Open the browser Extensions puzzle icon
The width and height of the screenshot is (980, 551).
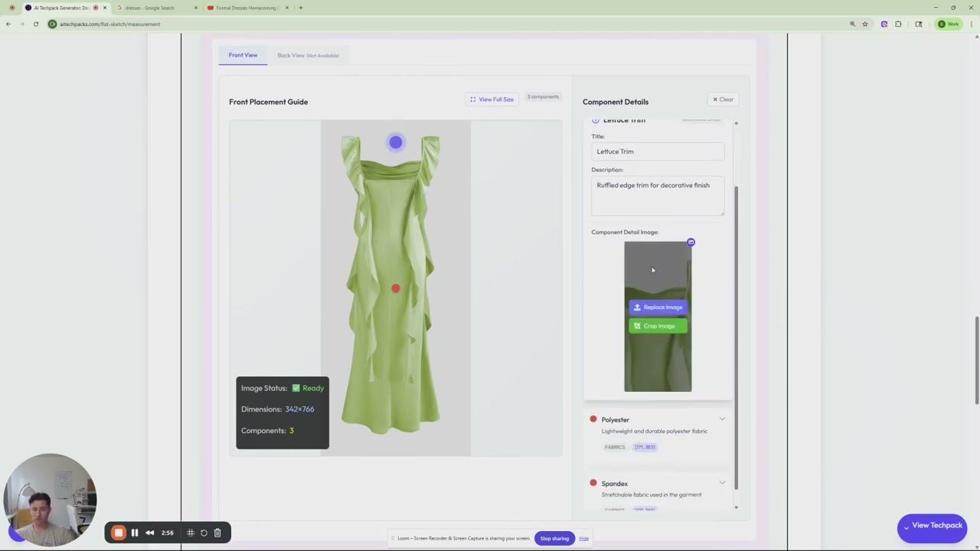[898, 24]
